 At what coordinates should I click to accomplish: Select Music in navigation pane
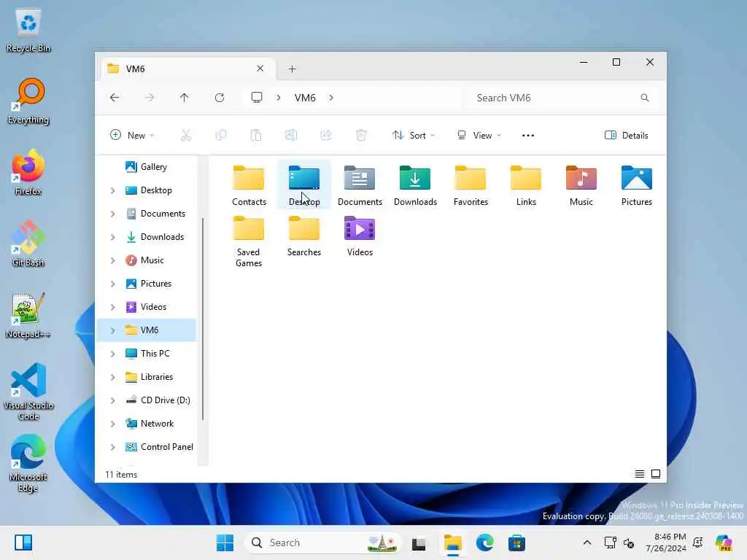[x=147, y=260]
